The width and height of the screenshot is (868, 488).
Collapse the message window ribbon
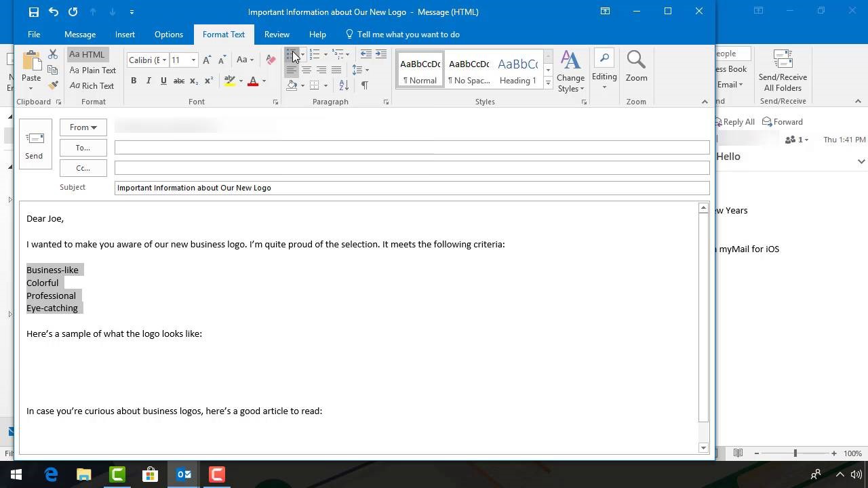coord(705,102)
